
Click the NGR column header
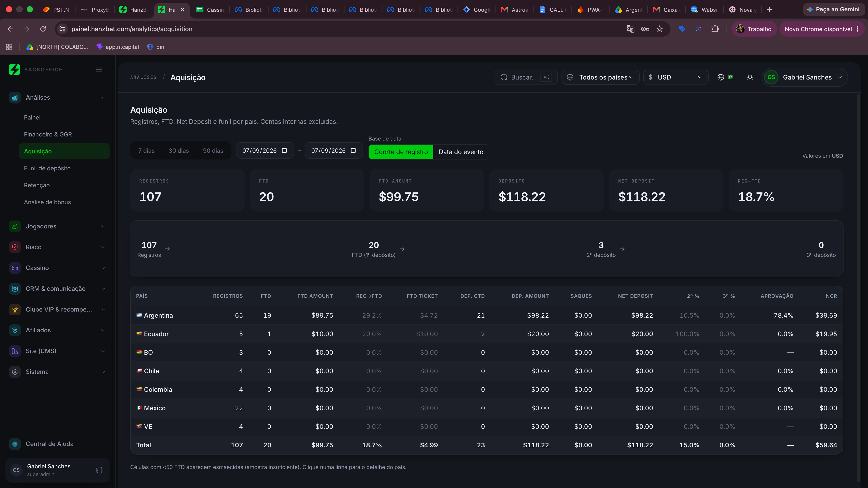click(x=831, y=296)
